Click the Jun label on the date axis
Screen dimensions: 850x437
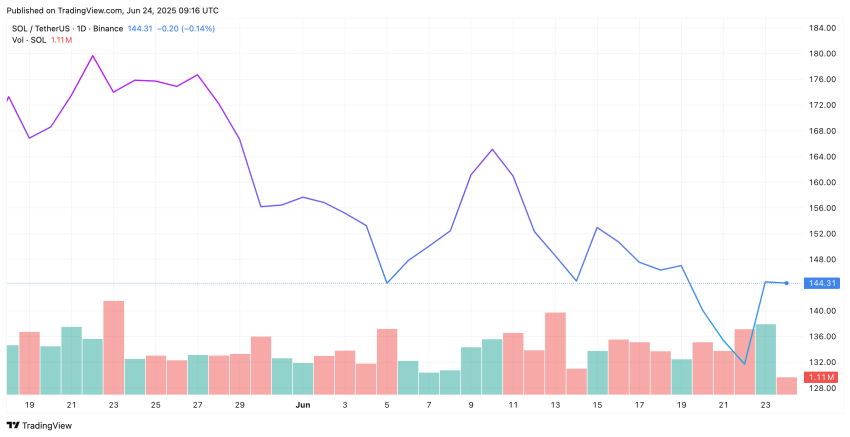coord(303,405)
